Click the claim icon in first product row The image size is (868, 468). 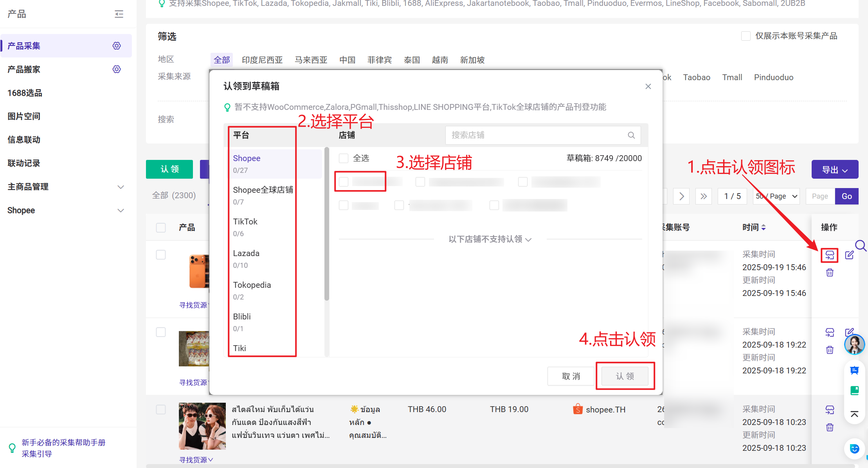829,255
